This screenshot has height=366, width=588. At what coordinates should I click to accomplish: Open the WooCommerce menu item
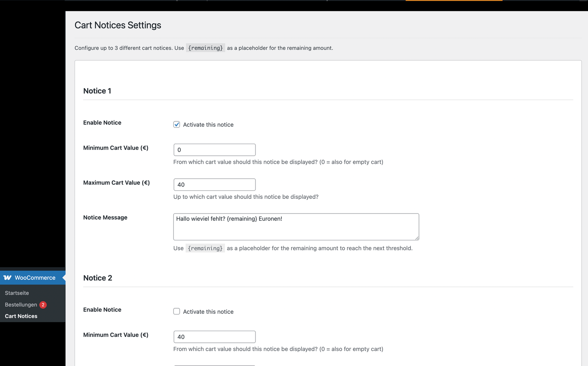(33, 278)
